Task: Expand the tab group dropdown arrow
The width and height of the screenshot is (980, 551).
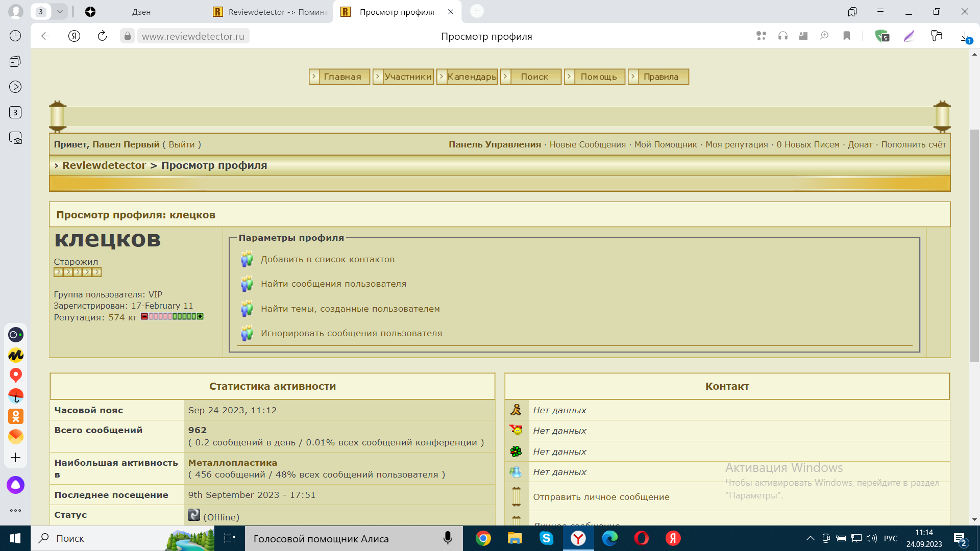Action: (x=60, y=12)
